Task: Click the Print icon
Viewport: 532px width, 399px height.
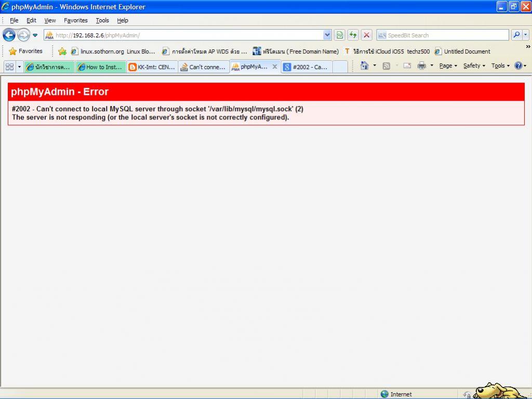Action: pos(421,66)
